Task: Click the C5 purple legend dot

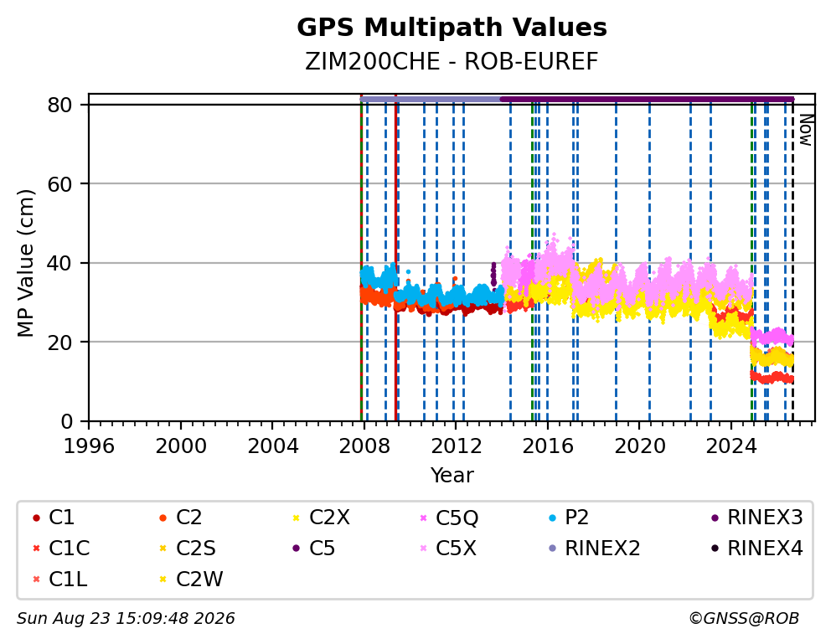Action: point(297,549)
